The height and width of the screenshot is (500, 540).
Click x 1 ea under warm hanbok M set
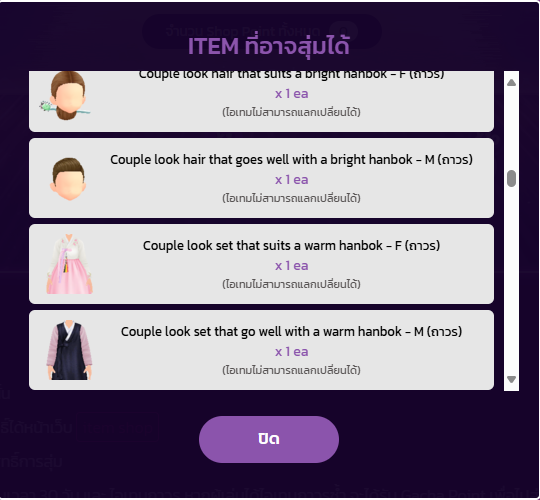(292, 352)
